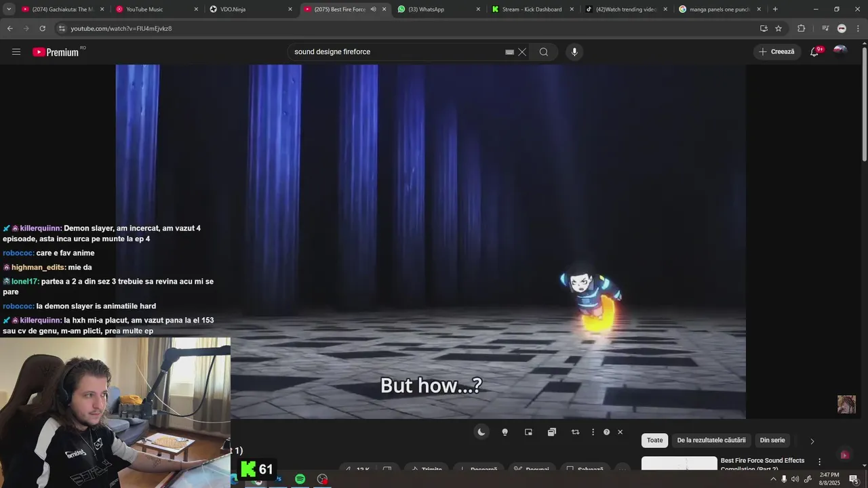Show hidden system tray icons

[x=773, y=479]
